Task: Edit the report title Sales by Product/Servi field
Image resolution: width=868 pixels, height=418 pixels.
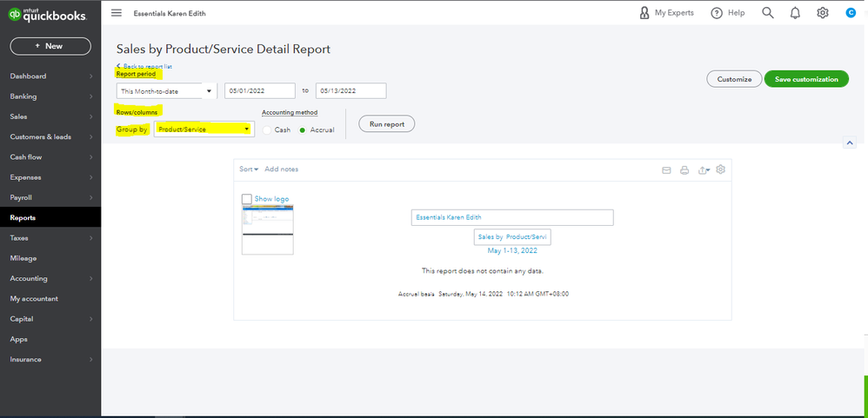Action: tap(512, 236)
